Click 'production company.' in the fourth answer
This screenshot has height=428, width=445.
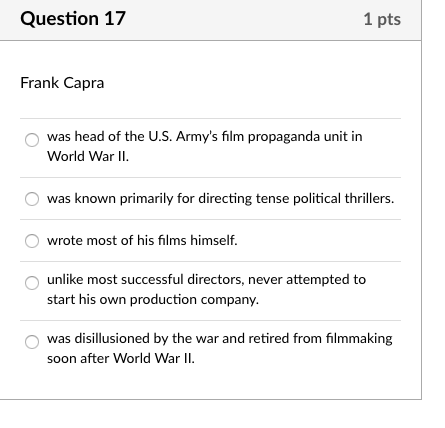click(194, 300)
